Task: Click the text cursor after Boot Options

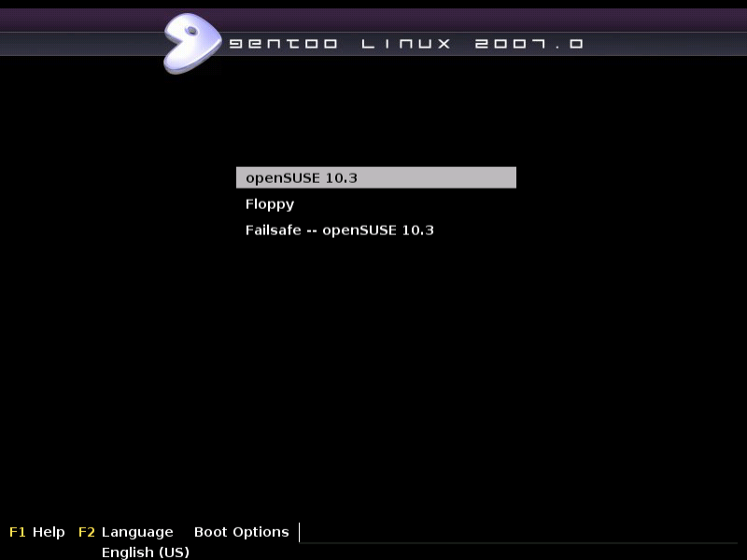Action: [x=299, y=532]
